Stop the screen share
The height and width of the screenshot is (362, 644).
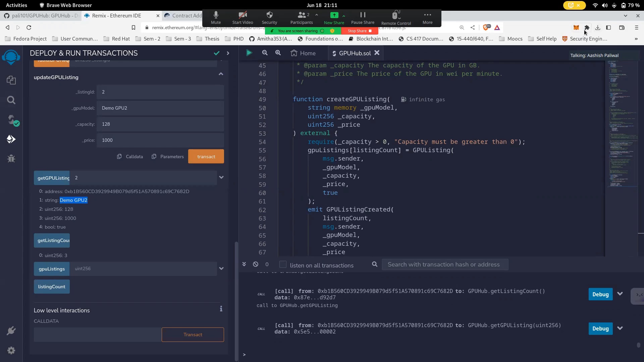click(x=360, y=31)
